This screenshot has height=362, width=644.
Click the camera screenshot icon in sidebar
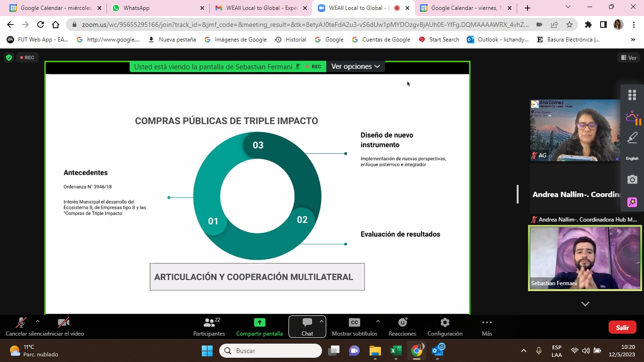click(x=632, y=180)
